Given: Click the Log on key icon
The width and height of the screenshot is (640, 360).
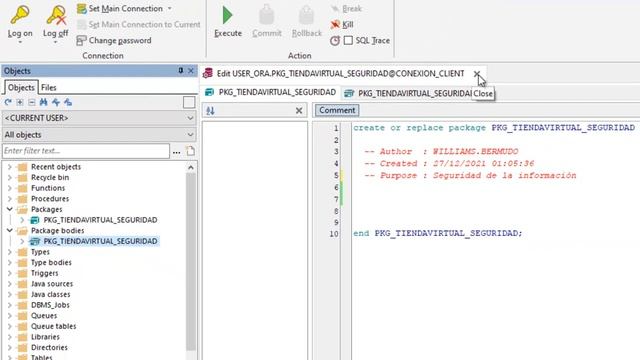Looking at the screenshot, I should point(20,15).
